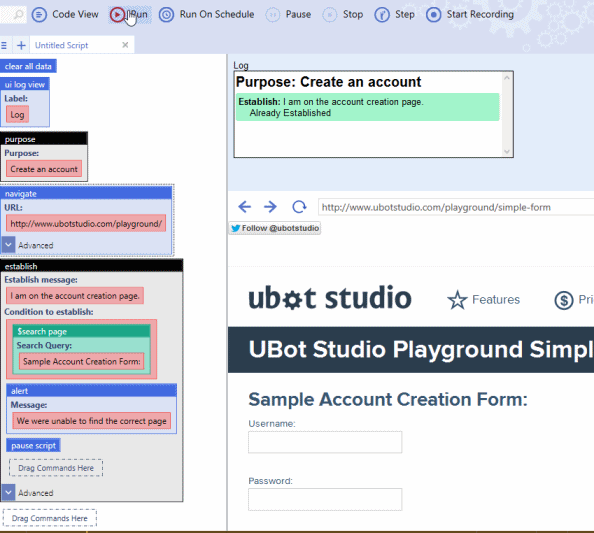Click the Features star icon

457,300
